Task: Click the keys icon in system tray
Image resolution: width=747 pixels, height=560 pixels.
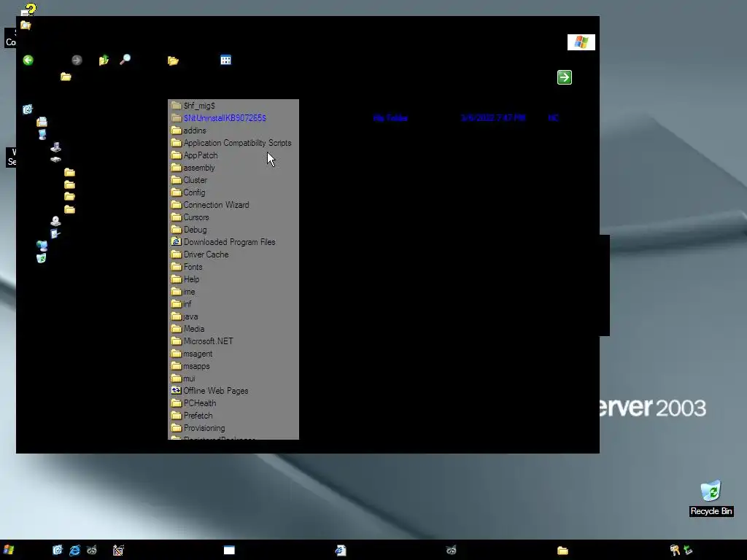Action: pyautogui.click(x=674, y=551)
